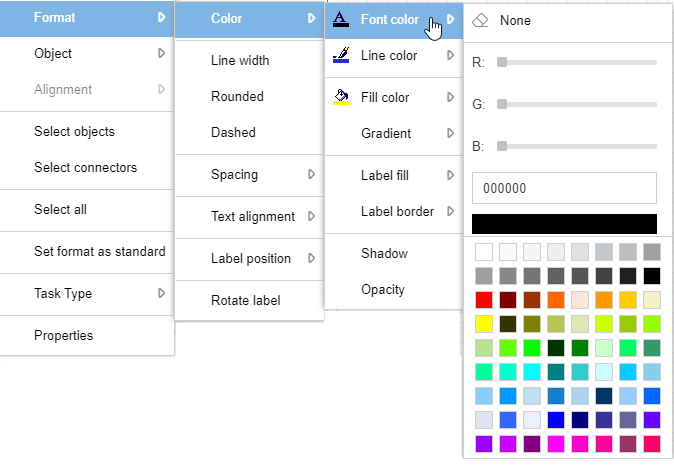
Task: Select None to clear the color
Action: coord(515,20)
